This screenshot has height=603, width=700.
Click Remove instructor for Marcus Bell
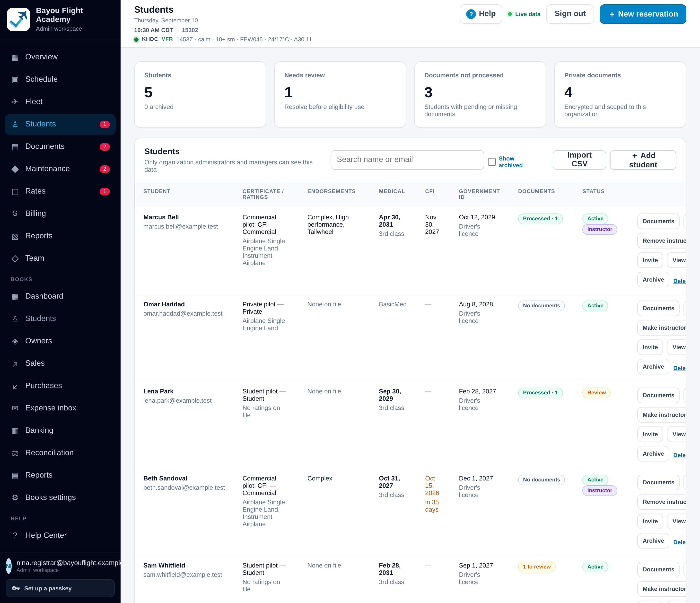tap(662, 241)
